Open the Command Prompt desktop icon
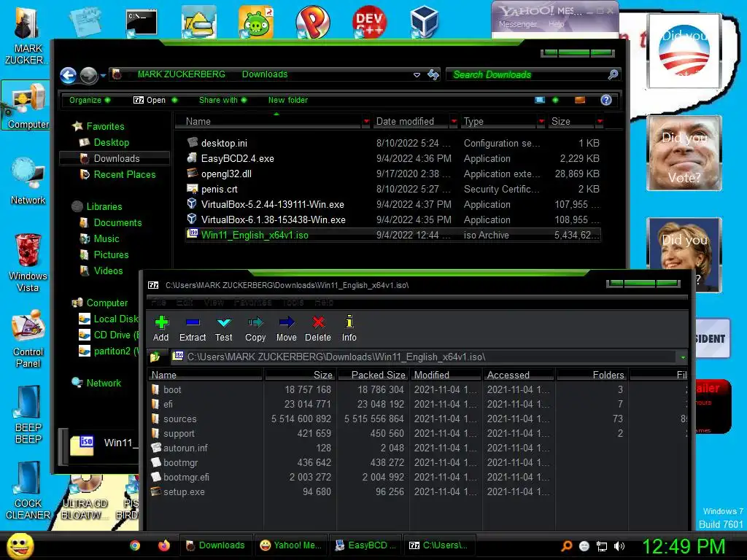 click(142, 23)
